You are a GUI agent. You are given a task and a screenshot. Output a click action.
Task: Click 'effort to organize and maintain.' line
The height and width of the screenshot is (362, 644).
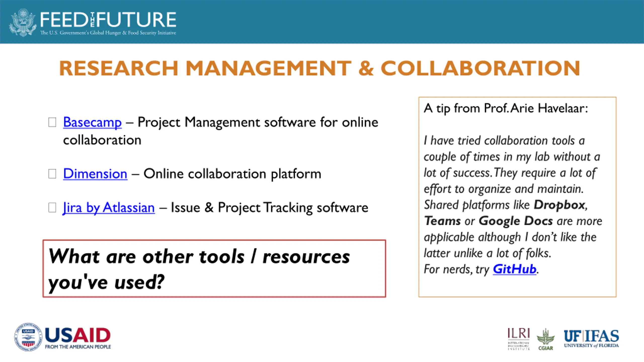[504, 189]
